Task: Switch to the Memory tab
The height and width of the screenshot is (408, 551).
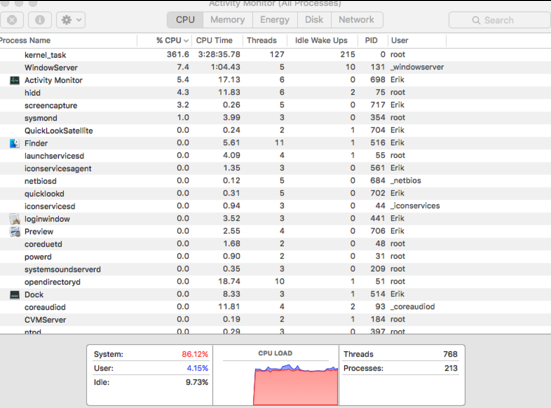Action: pyautogui.click(x=227, y=20)
